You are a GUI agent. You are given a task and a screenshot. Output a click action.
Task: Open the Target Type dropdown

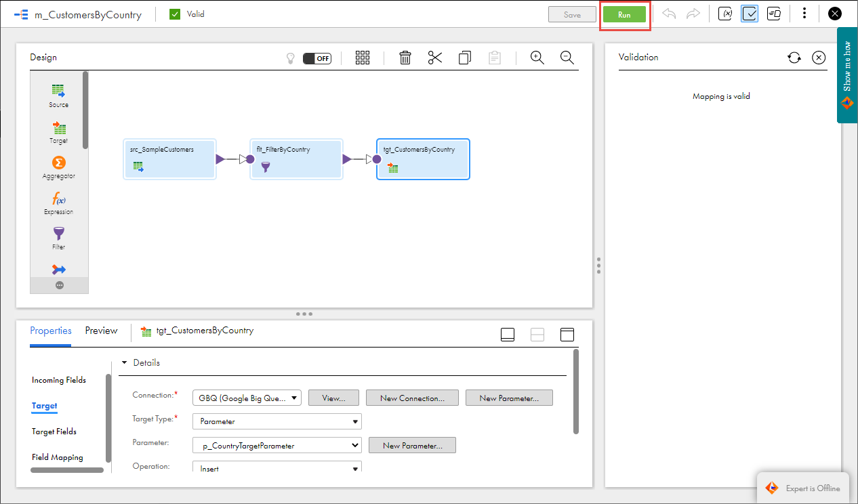tap(277, 421)
